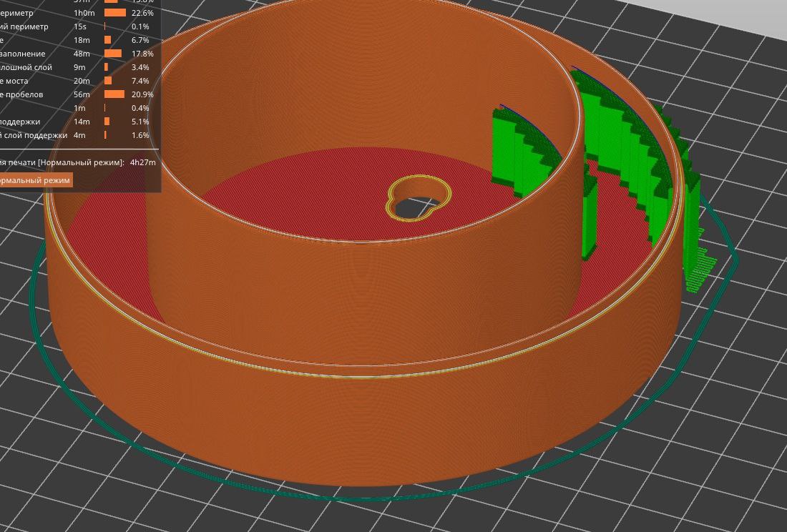
Task: Click the 20.9% percentage value
Action: [x=142, y=94]
